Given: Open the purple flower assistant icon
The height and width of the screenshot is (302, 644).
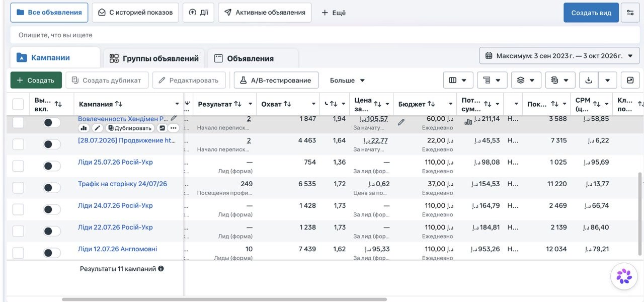Looking at the screenshot, I should pos(624,276).
